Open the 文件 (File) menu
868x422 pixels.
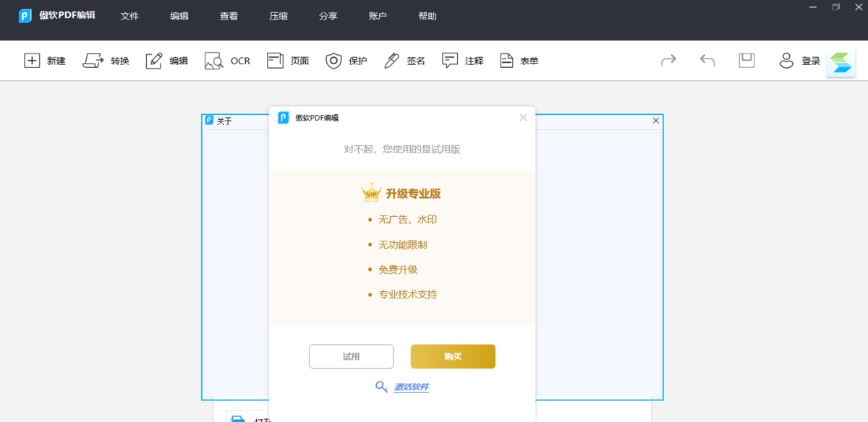tap(129, 16)
